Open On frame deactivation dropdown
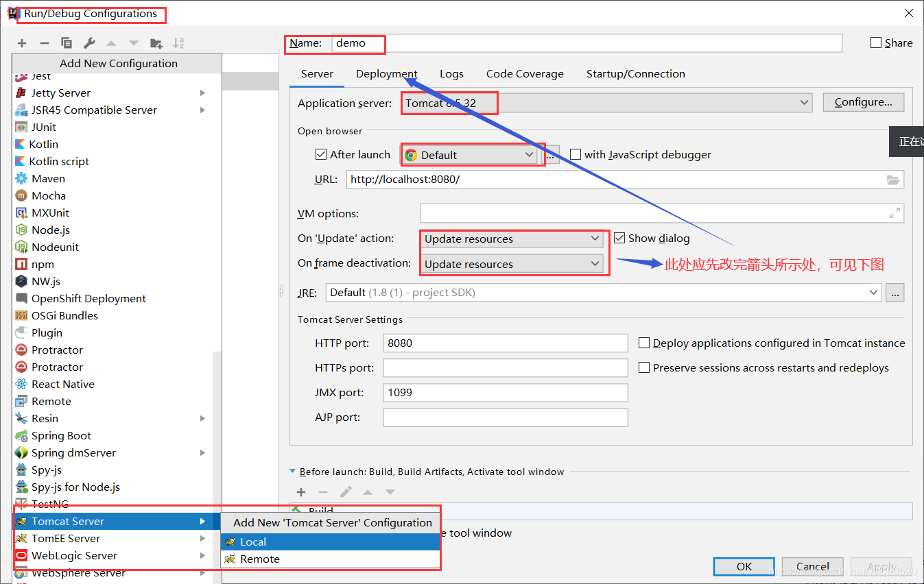924x584 pixels. point(512,264)
